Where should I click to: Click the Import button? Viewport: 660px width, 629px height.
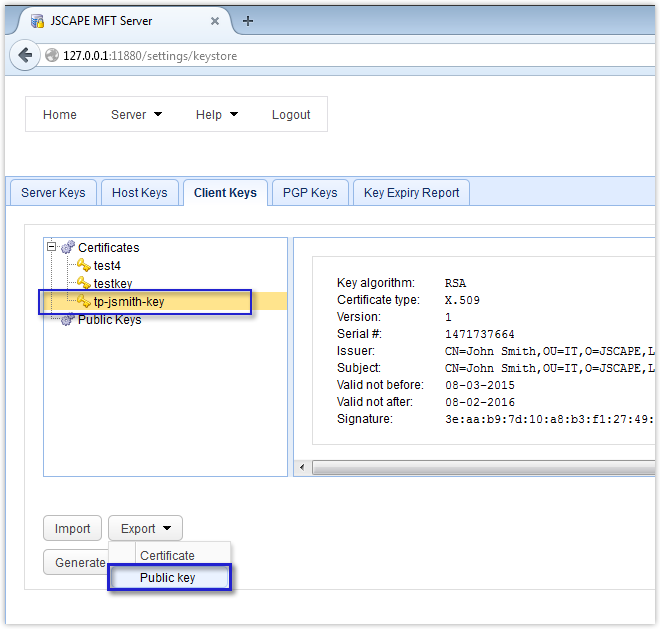pyautogui.click(x=72, y=529)
